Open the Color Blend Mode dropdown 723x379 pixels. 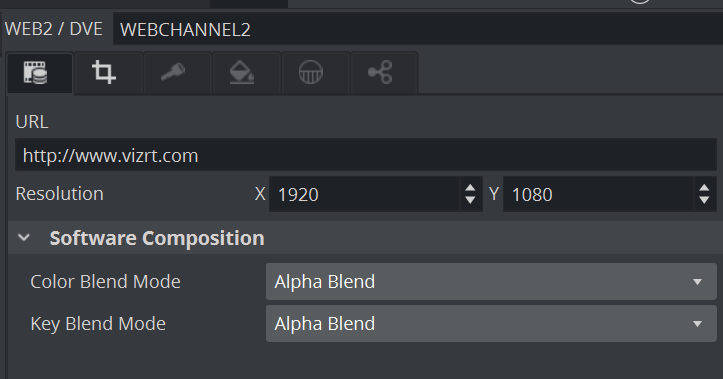[491, 282]
